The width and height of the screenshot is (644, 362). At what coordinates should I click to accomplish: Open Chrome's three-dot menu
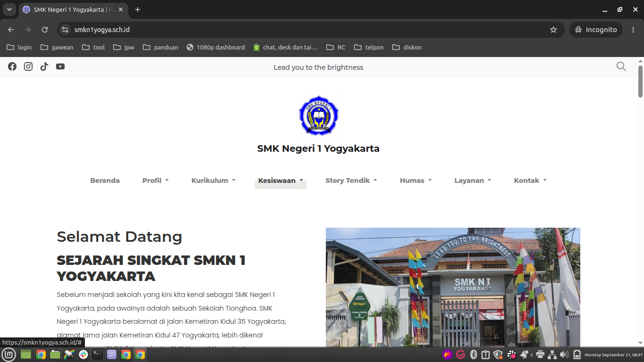633,30
